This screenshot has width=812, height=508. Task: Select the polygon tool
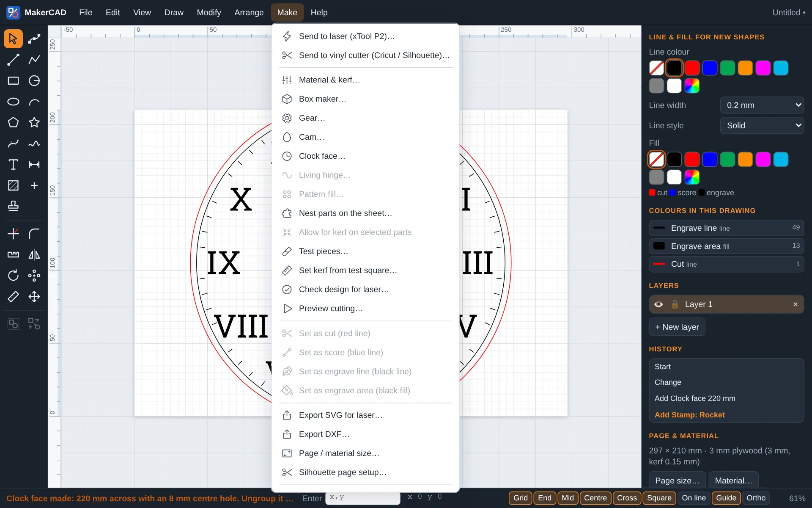click(x=13, y=123)
